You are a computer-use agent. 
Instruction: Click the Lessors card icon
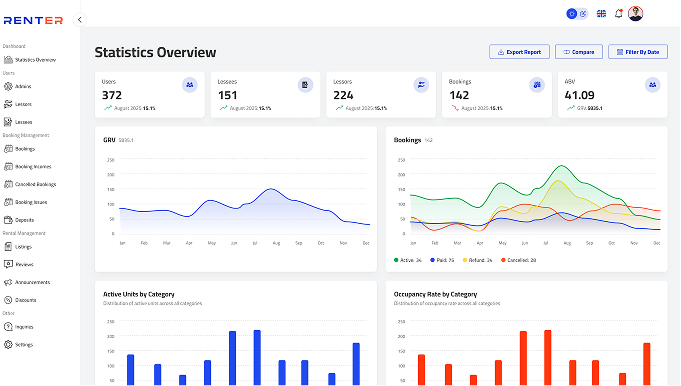tap(421, 85)
